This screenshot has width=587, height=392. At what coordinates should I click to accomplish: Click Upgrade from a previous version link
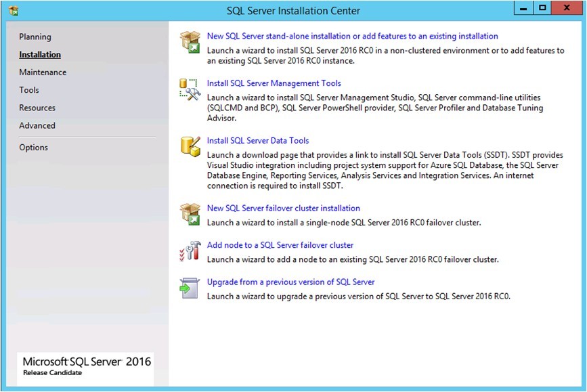click(x=291, y=282)
